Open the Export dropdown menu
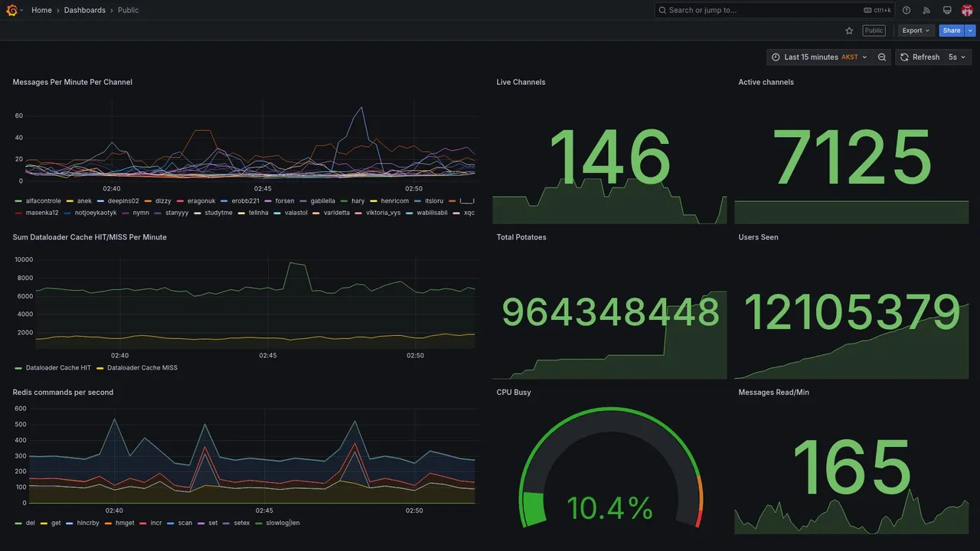 (x=916, y=31)
